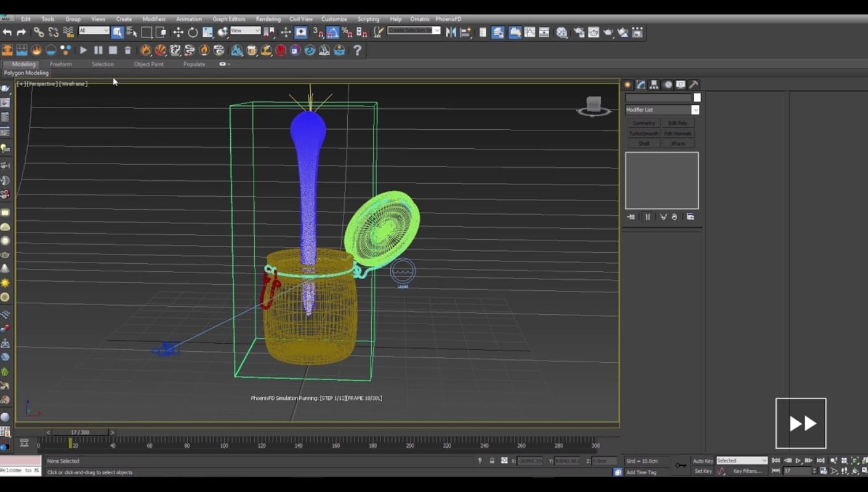Image resolution: width=868 pixels, height=492 pixels.
Task: Click the Mirror tool icon
Action: tap(451, 33)
